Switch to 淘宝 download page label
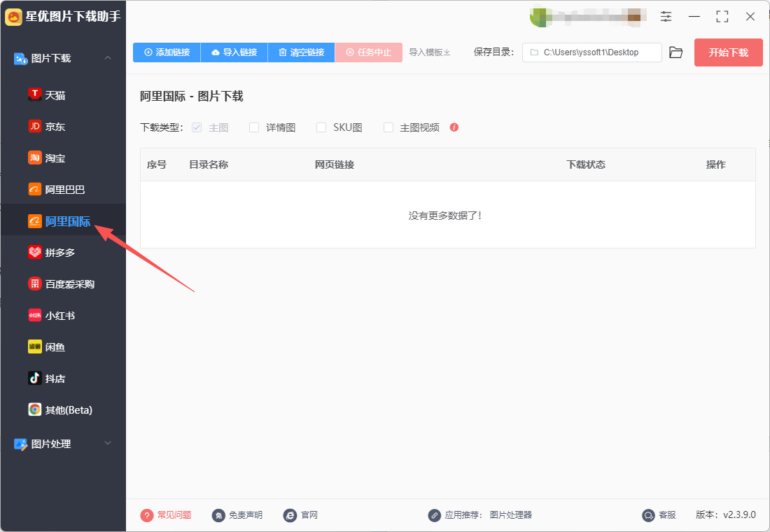 click(x=55, y=158)
